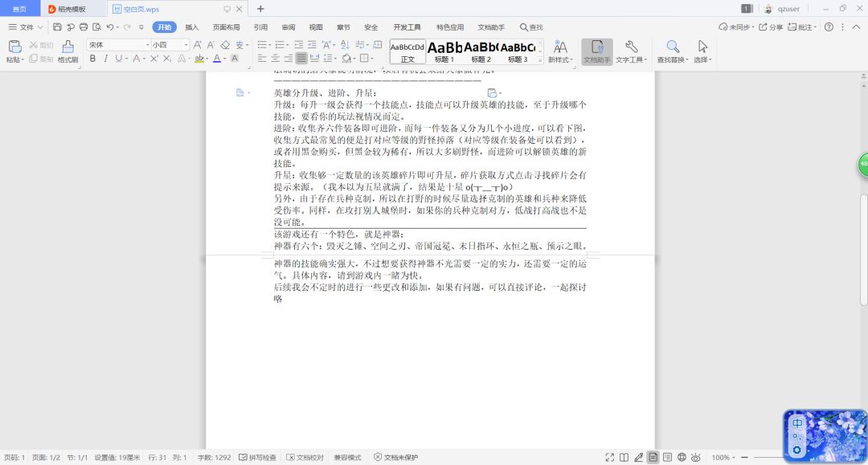The height and width of the screenshot is (465, 868).
Task: Toggle Italic formatting
Action: point(105,59)
